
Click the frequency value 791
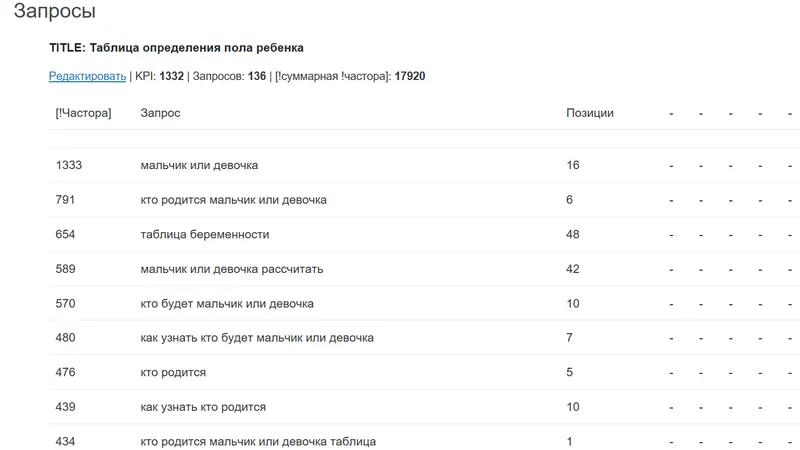click(65, 200)
